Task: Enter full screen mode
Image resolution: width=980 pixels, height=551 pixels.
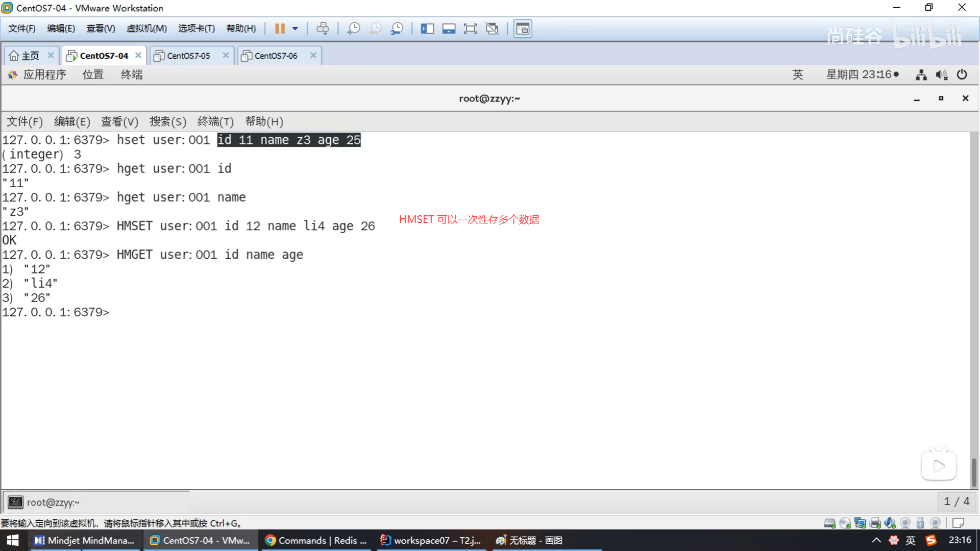Action: pos(470,29)
